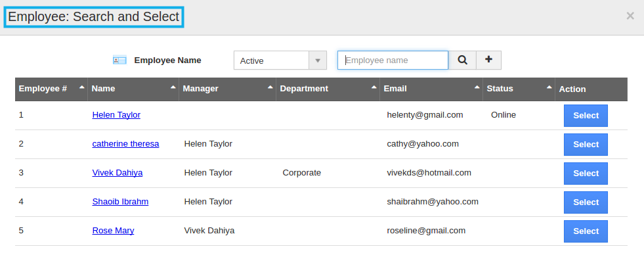Choose Select in Vivek Dahiya row

point(586,174)
